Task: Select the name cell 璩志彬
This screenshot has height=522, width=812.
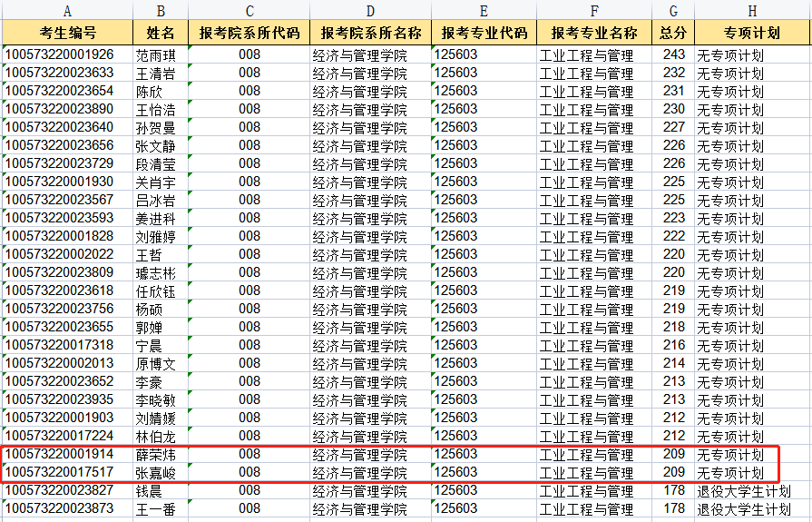Action: [155, 273]
